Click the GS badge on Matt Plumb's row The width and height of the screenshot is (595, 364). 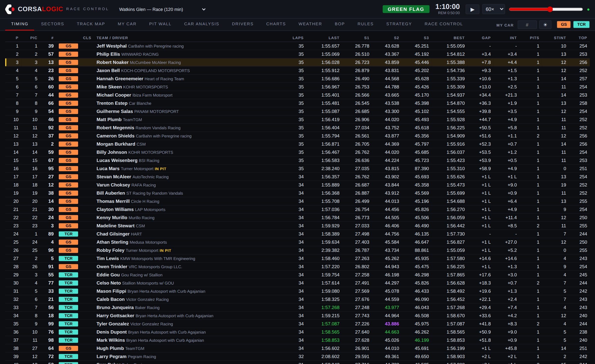coord(68,120)
